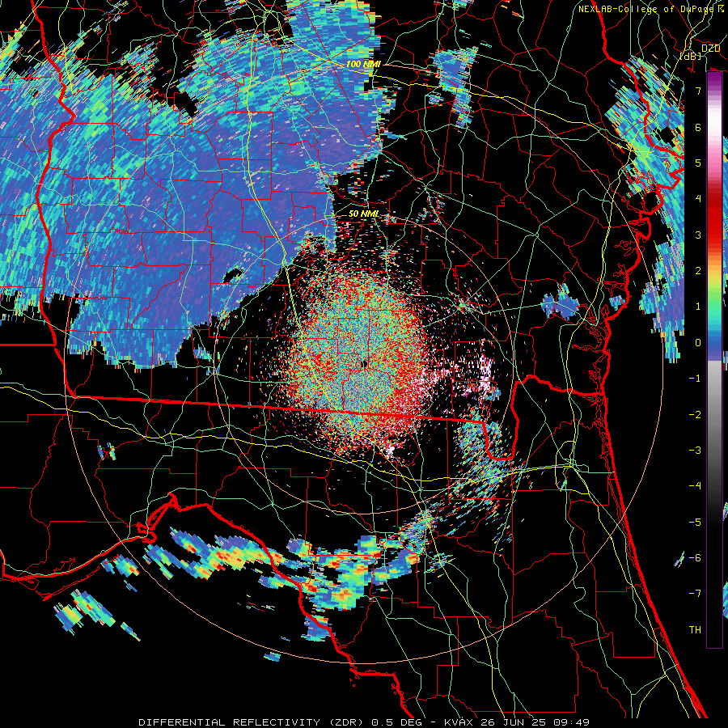Click the "2" value on the dB scale
Viewport: 728px width, 728px height.
698,271
